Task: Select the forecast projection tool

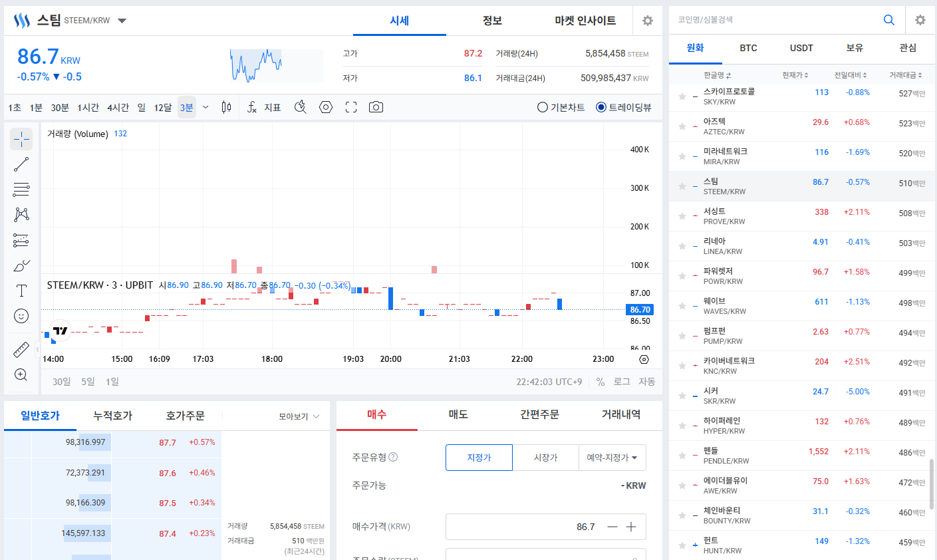Action: tap(21, 240)
